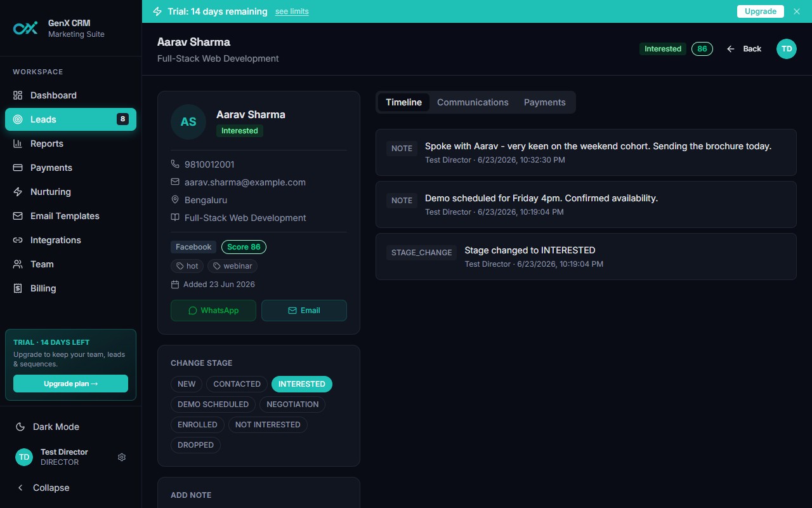Open the Team sidebar item
The image size is (812, 508).
pyautogui.click(x=70, y=264)
